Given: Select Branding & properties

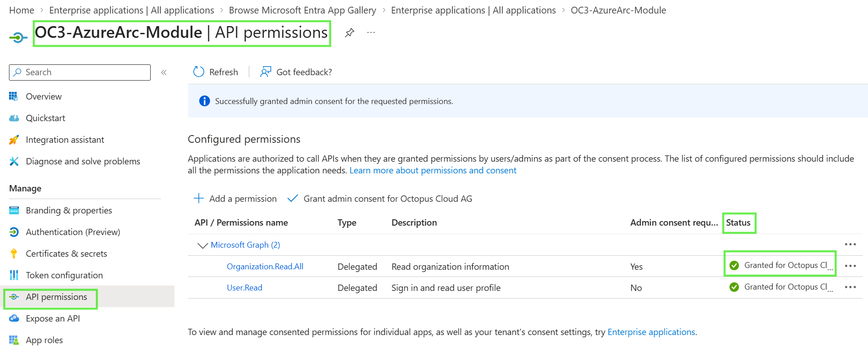Looking at the screenshot, I should pyautogui.click(x=69, y=210).
